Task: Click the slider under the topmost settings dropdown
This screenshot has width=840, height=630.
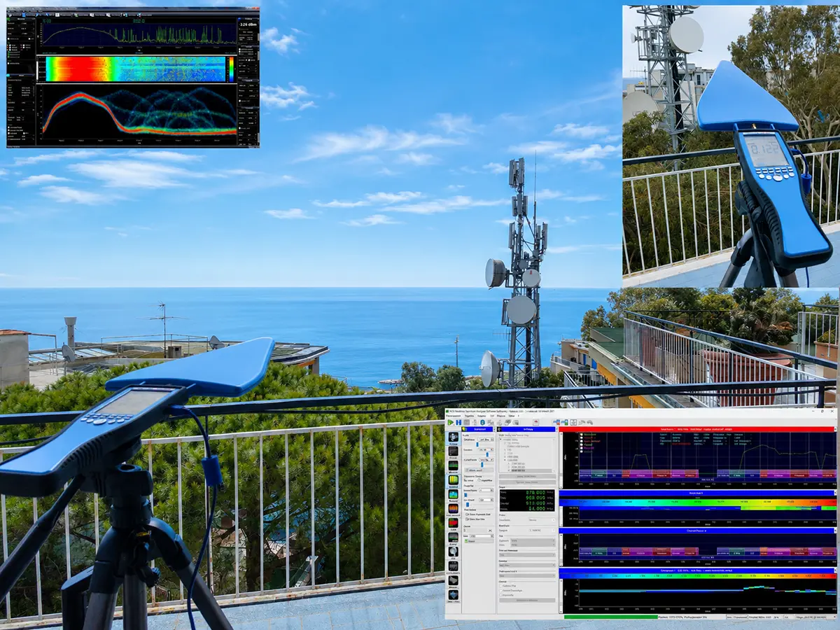Action: tap(479, 444)
